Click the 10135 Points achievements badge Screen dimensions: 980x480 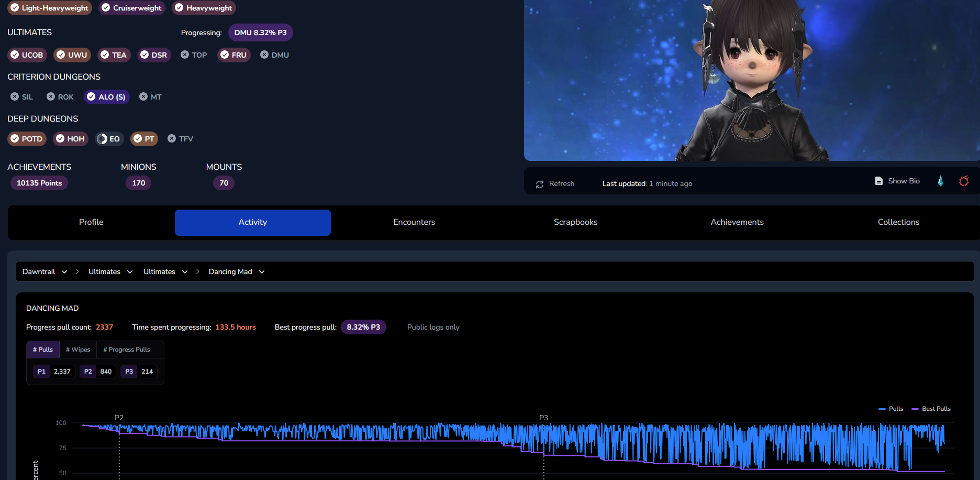tap(39, 183)
